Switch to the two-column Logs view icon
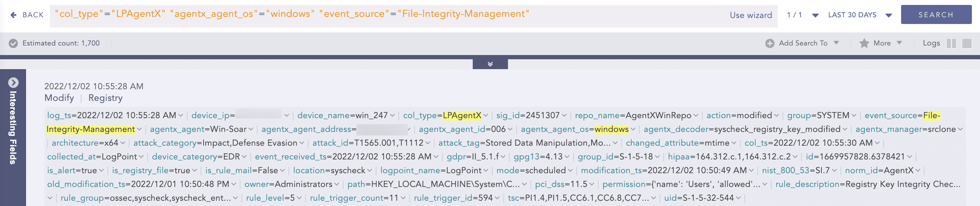980x206 pixels. point(951,43)
